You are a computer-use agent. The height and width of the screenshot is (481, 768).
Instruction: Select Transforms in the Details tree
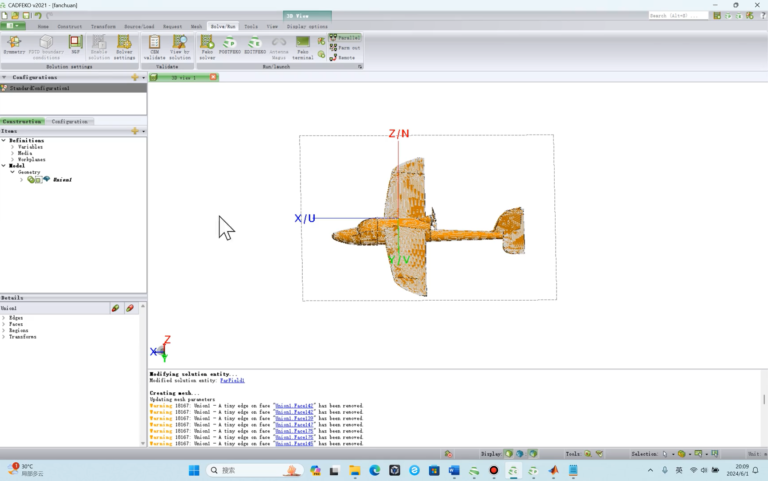[x=23, y=337]
